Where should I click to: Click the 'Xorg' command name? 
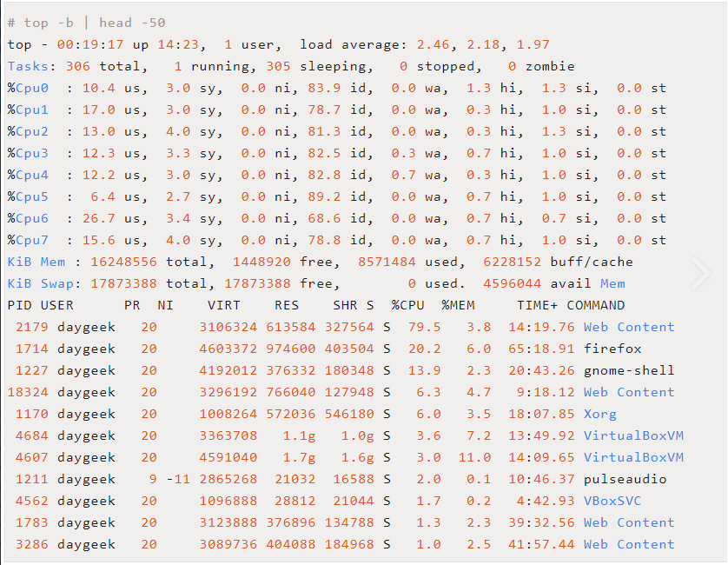point(599,415)
